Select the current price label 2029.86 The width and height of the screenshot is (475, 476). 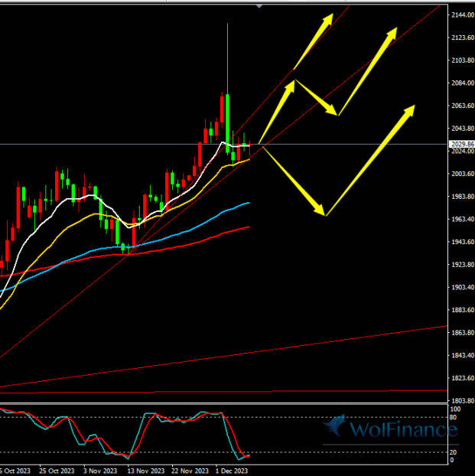[x=462, y=144]
